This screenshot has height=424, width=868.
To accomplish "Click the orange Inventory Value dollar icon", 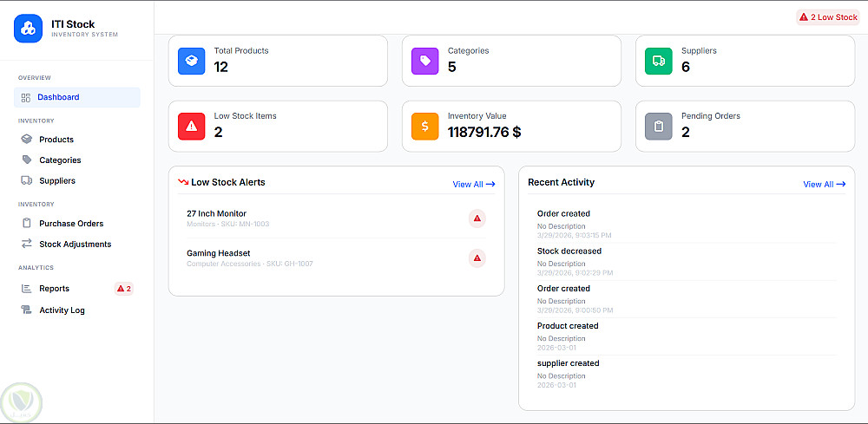I will click(425, 127).
